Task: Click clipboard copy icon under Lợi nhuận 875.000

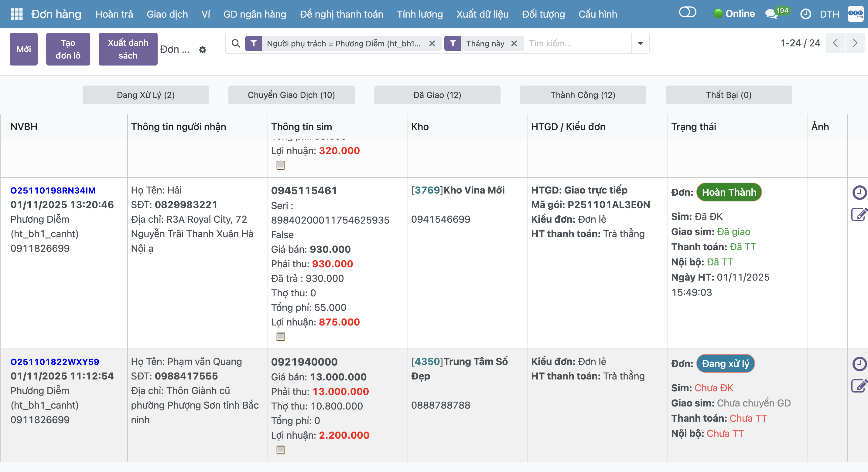Action: (280, 336)
